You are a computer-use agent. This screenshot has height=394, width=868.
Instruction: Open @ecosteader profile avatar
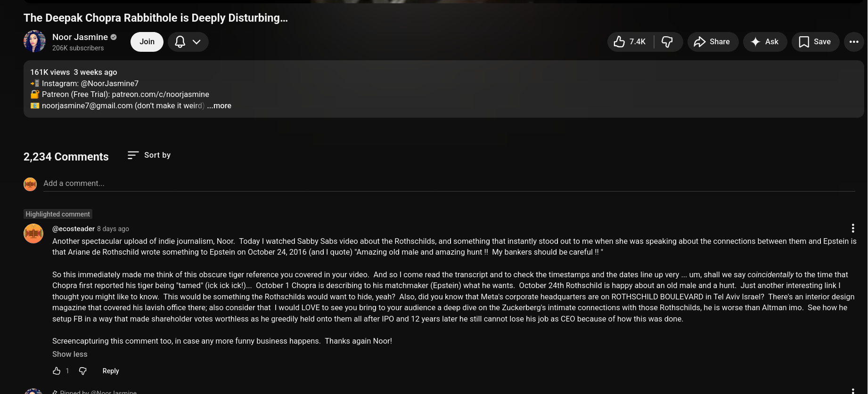click(x=33, y=233)
